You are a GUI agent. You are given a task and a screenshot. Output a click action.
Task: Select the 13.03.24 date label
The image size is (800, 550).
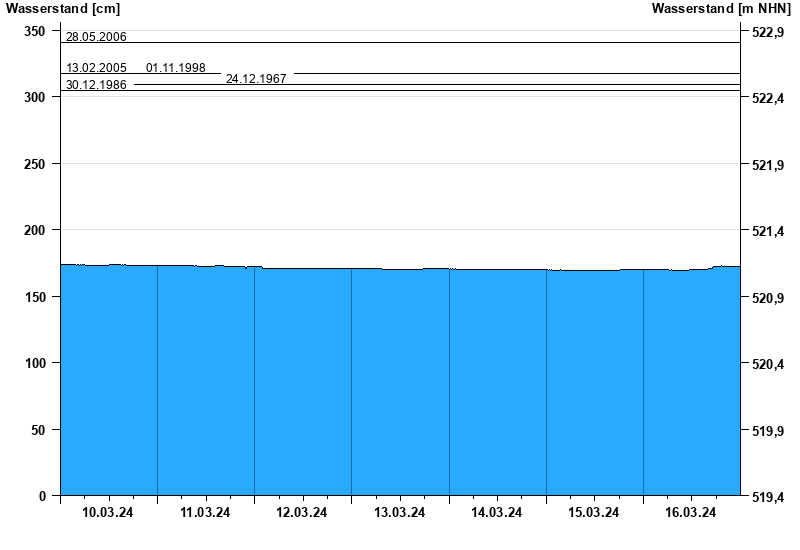click(x=399, y=513)
